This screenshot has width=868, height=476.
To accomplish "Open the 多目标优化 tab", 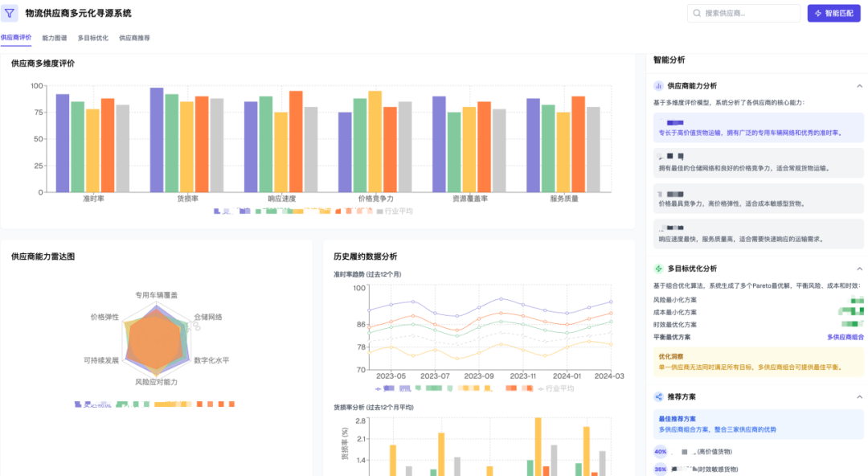I will (93, 39).
